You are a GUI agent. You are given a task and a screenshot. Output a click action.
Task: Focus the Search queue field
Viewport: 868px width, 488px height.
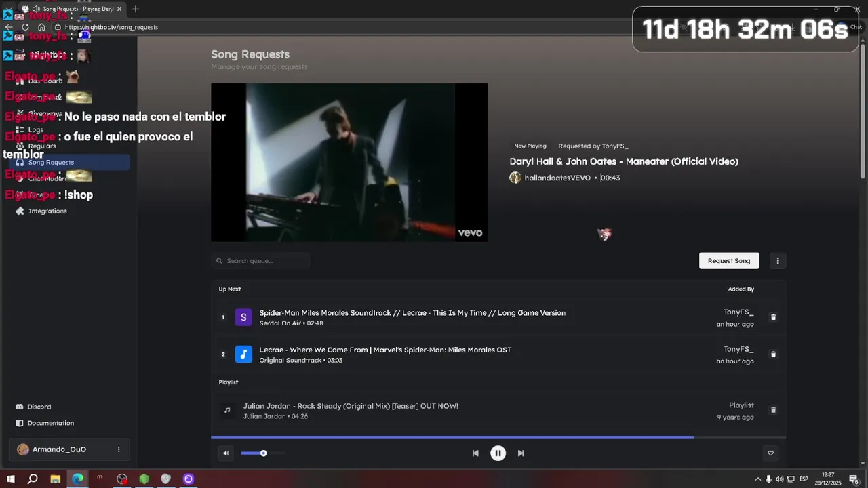pyautogui.click(x=261, y=261)
